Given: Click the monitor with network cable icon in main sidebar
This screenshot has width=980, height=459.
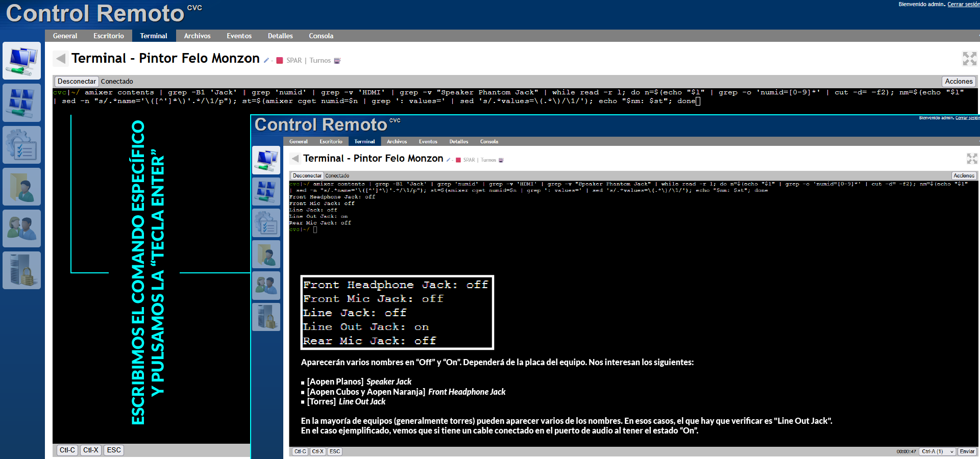Looking at the screenshot, I should (x=21, y=61).
